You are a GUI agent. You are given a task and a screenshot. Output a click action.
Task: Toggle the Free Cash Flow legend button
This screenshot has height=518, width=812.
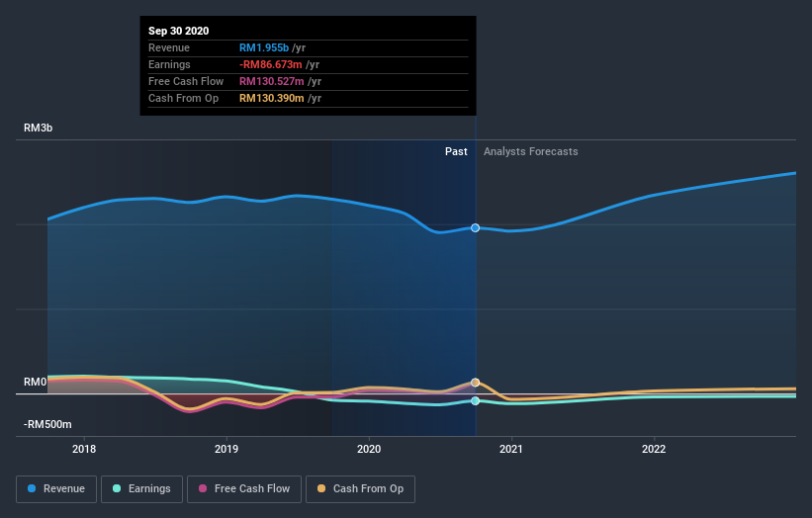point(244,489)
